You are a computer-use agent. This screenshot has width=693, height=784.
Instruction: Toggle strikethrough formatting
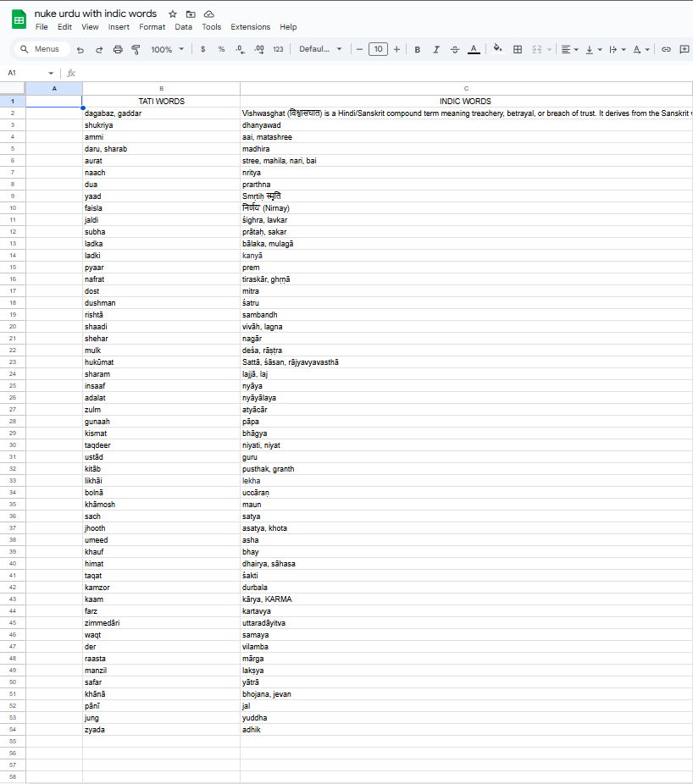click(455, 49)
